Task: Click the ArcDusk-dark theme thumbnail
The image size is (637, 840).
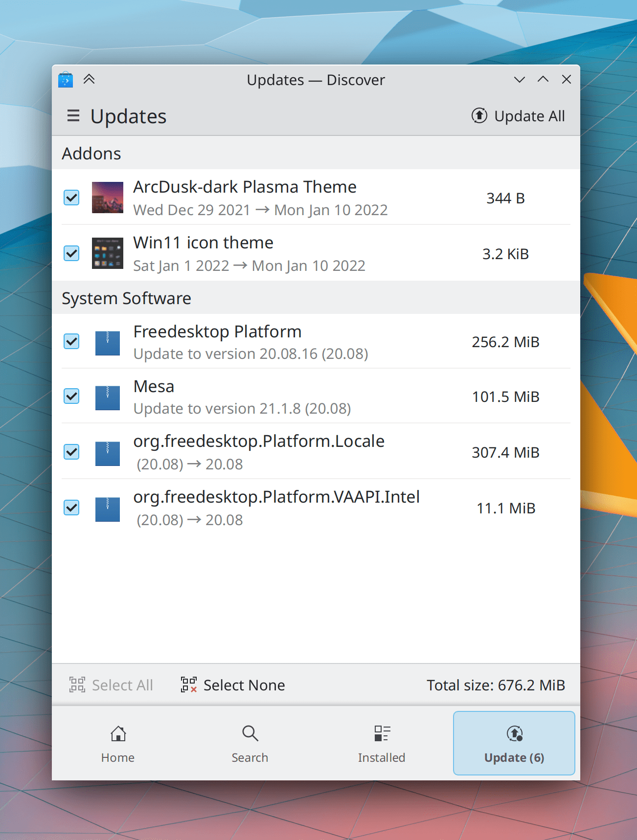Action: (x=108, y=198)
